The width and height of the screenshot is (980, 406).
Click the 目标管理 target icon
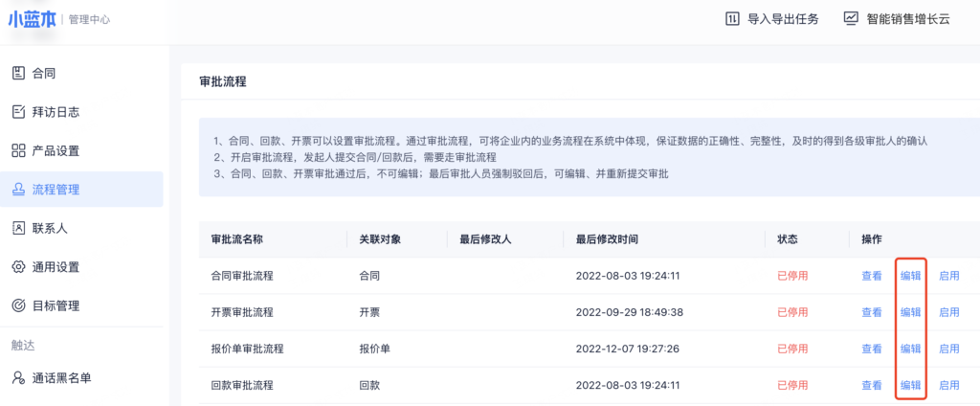(18, 305)
